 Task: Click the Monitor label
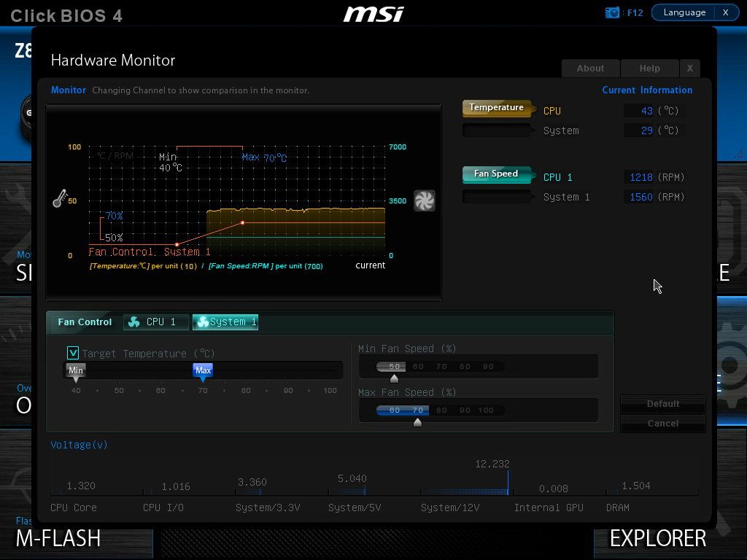pyautogui.click(x=68, y=90)
